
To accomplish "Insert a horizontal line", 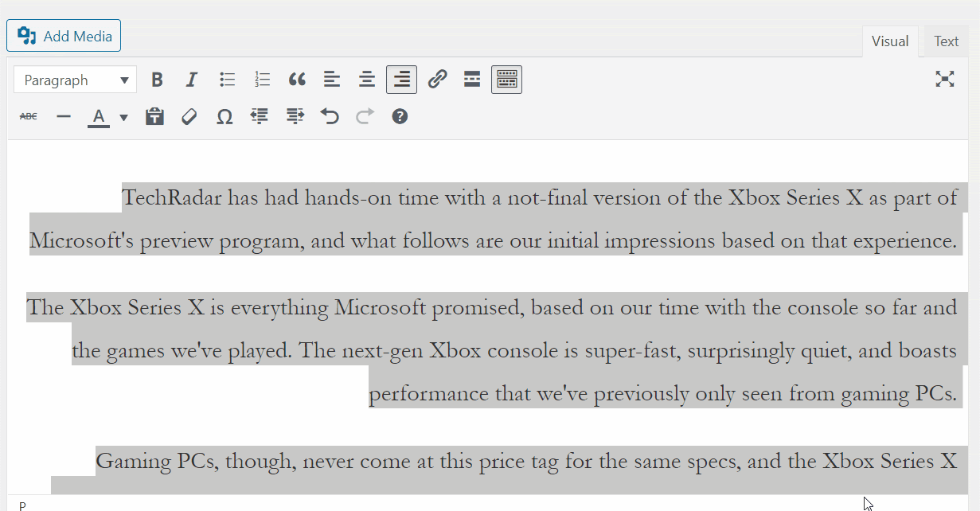I will 64,117.
